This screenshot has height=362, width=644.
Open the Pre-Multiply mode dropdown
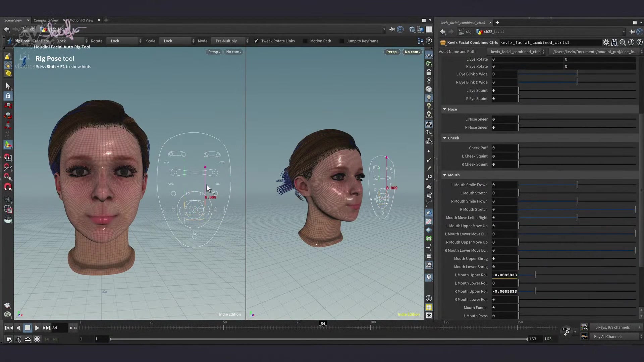pyautogui.click(x=230, y=41)
